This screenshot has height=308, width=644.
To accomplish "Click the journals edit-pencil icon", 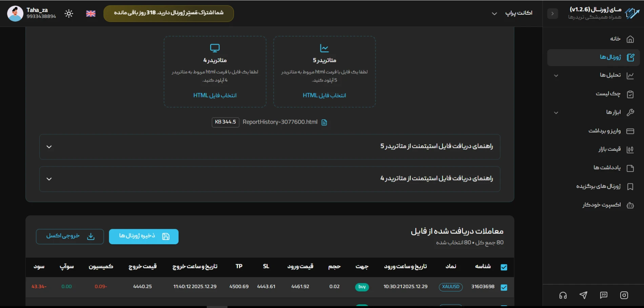I will click(x=630, y=58).
